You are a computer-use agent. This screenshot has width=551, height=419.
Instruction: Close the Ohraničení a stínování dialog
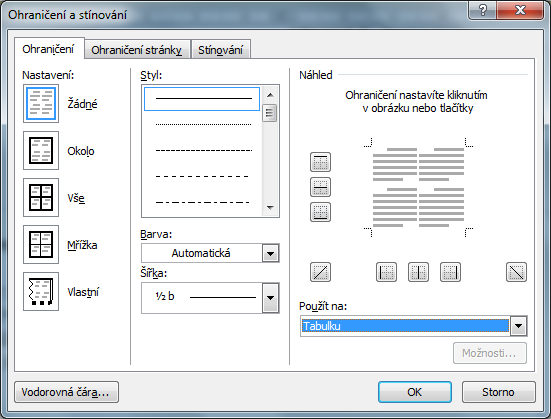tap(520, 10)
